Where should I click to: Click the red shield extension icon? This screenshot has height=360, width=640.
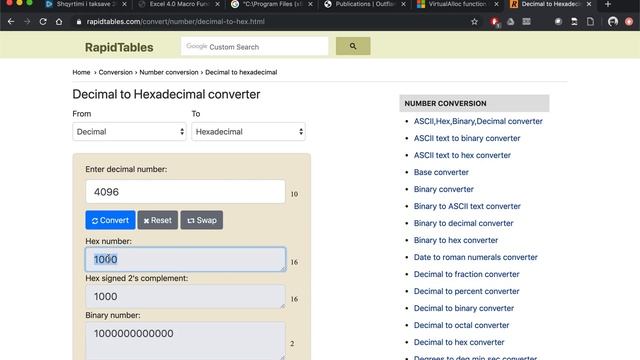point(495,22)
